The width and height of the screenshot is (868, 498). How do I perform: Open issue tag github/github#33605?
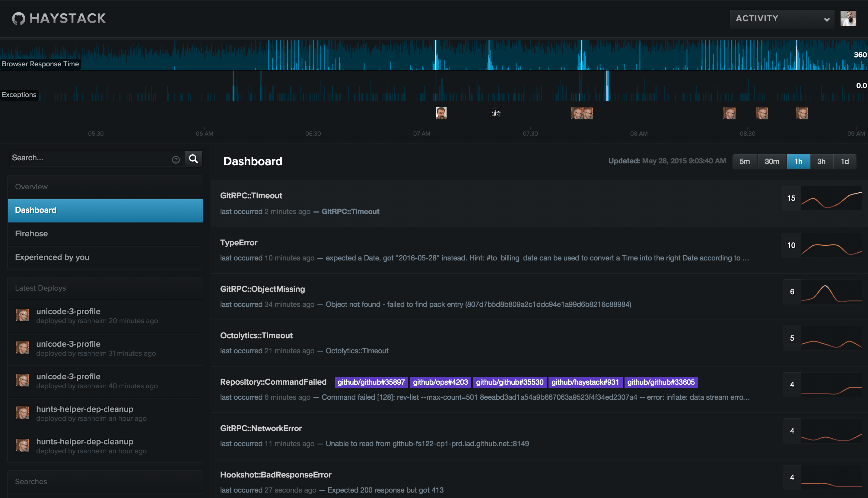click(661, 382)
